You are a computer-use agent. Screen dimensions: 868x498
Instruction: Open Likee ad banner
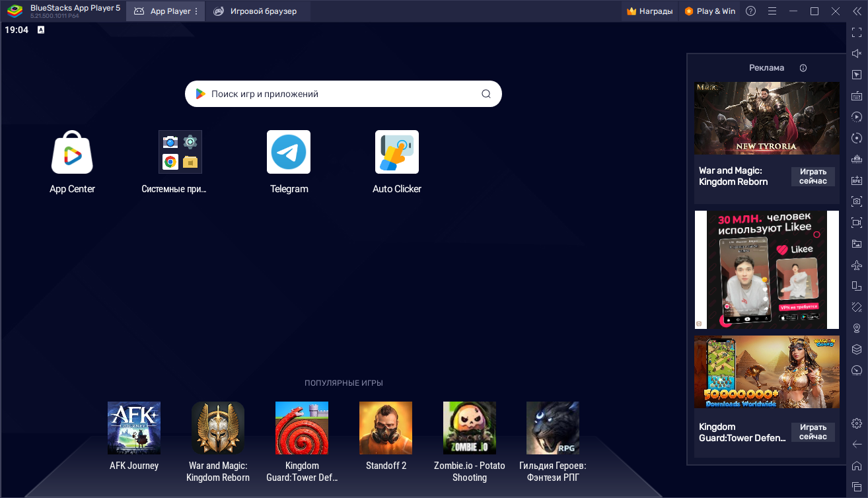pos(767,269)
